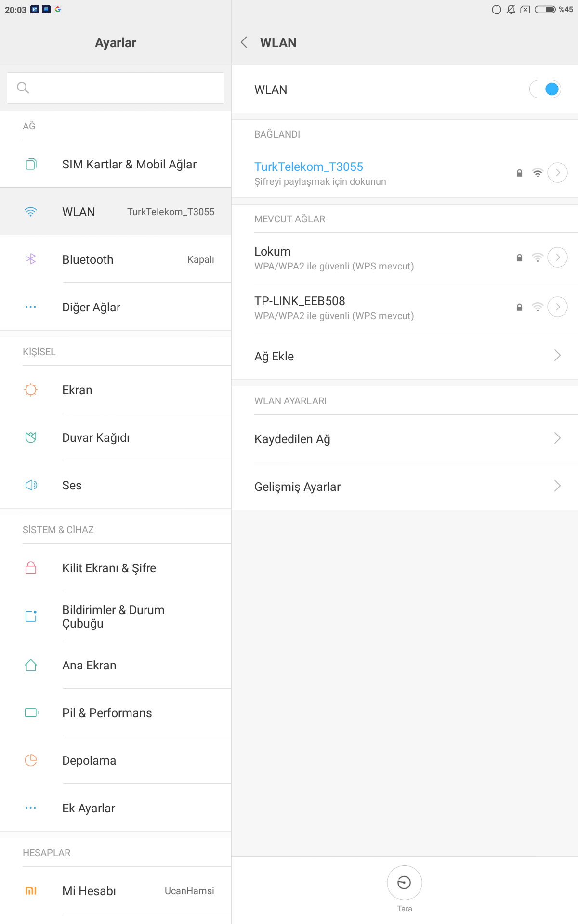
Task: Tap the Kapalı status next to Bluetooth
Action: [200, 259]
